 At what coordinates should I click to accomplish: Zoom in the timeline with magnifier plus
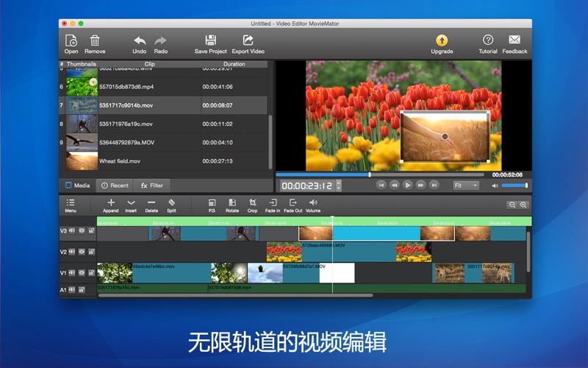[x=523, y=205]
